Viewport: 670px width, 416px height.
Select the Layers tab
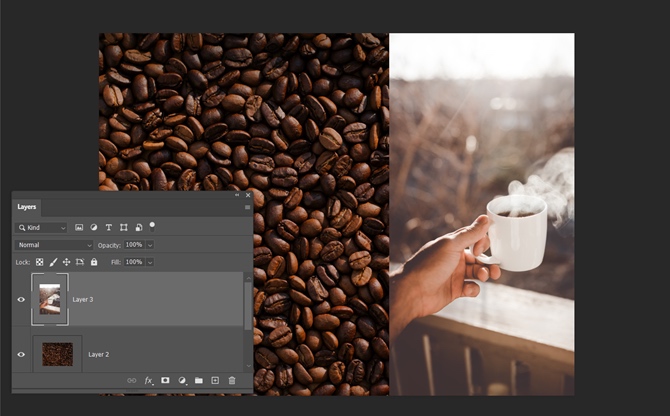coord(27,207)
